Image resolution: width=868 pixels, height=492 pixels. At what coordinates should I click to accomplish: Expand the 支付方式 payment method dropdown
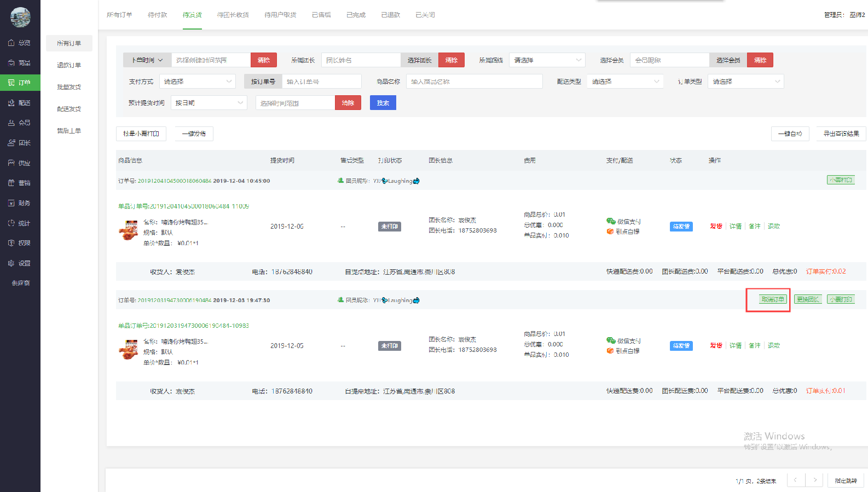(197, 82)
